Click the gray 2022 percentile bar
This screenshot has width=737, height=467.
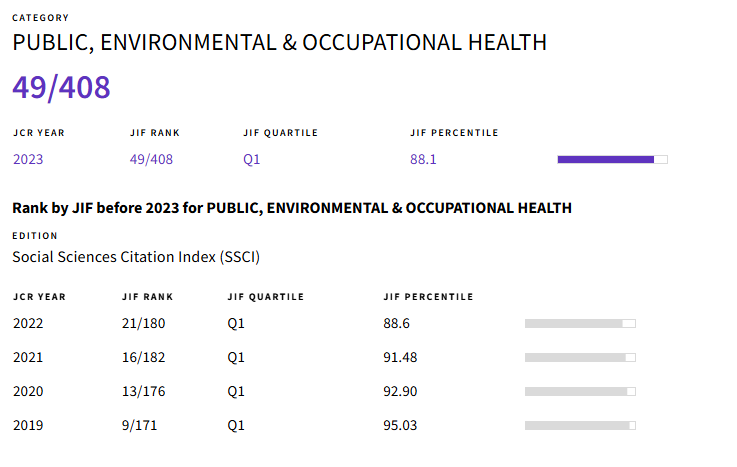tap(580, 323)
